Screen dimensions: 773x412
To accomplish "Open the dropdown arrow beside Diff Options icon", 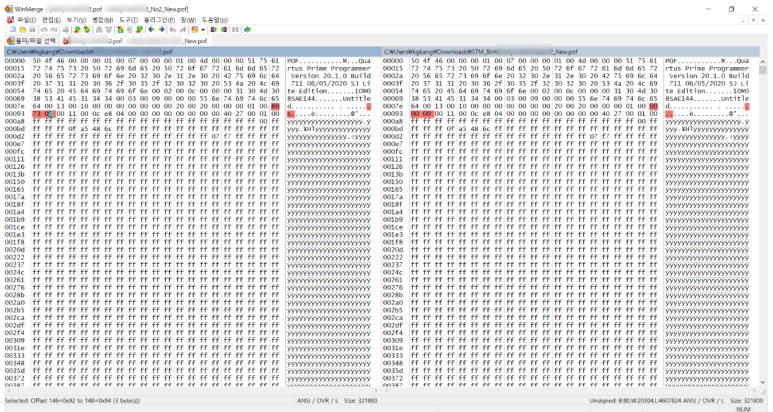I will click(203, 30).
